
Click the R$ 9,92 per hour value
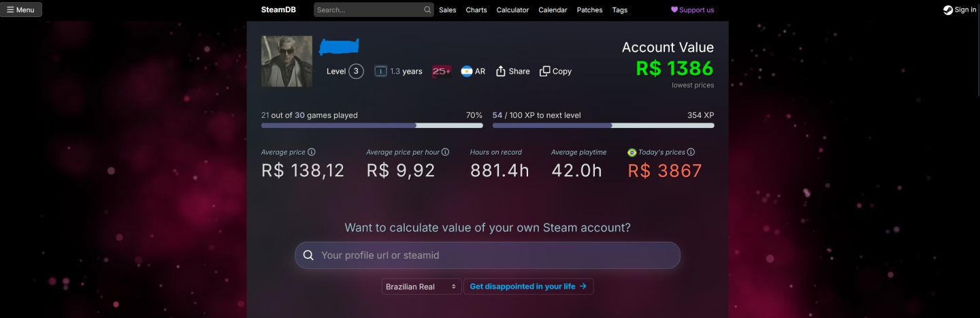click(x=401, y=170)
